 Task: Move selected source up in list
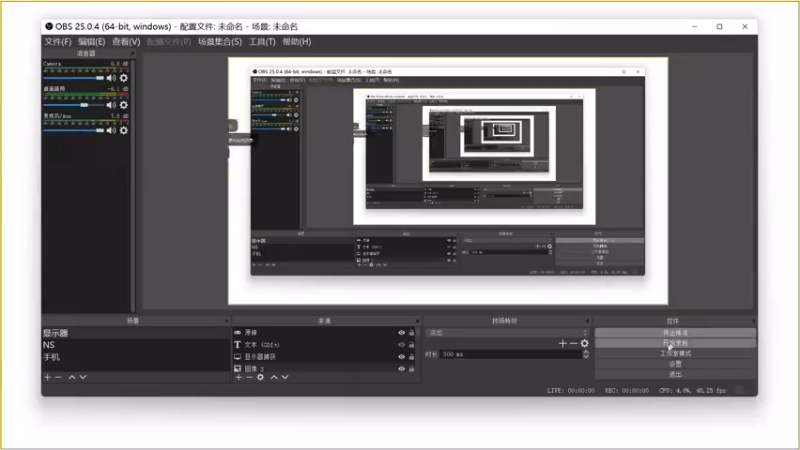pos(274,377)
